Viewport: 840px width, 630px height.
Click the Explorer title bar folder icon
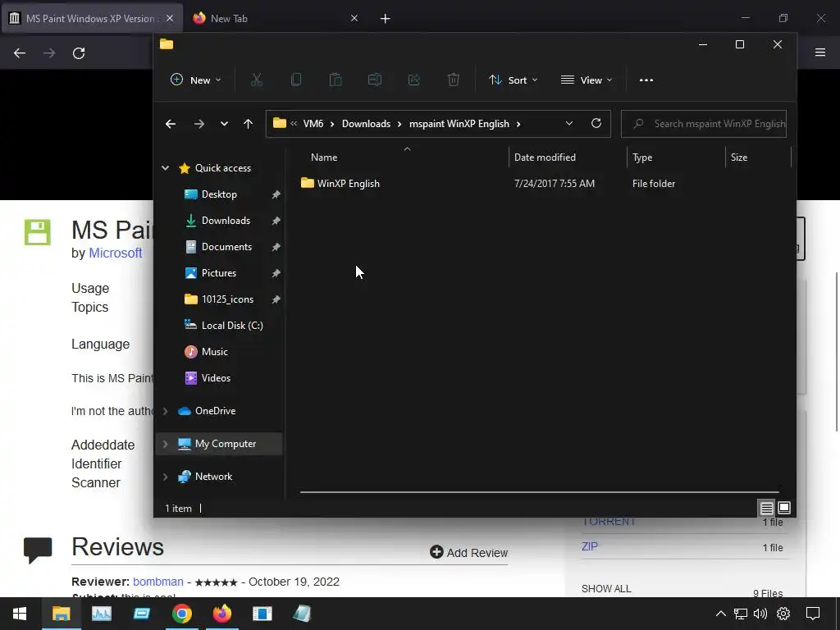coord(167,44)
